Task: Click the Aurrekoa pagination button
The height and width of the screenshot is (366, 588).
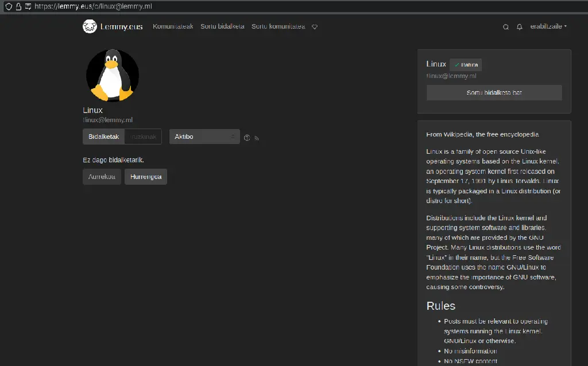Action: tap(102, 177)
